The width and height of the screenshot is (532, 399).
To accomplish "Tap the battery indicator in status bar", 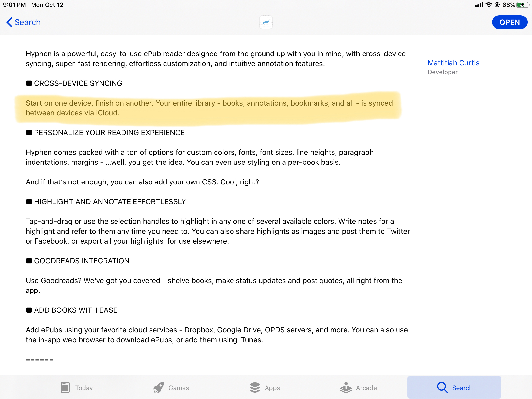I will [x=522, y=5].
